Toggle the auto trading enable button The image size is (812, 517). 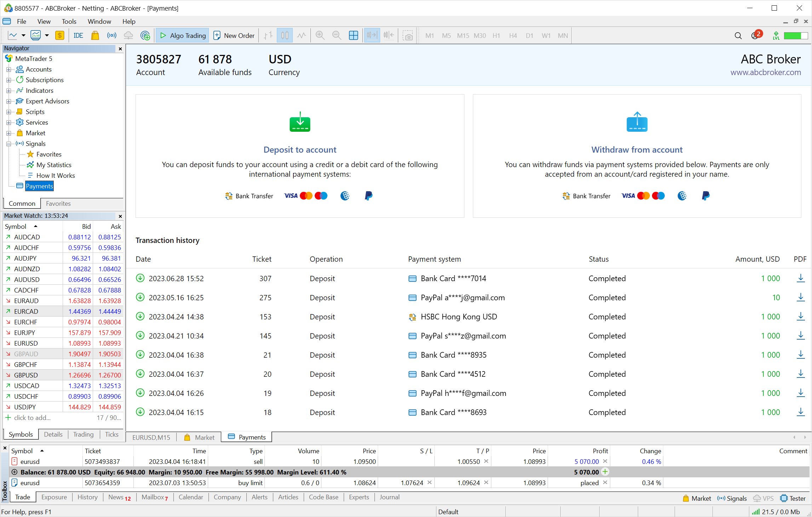182,35
